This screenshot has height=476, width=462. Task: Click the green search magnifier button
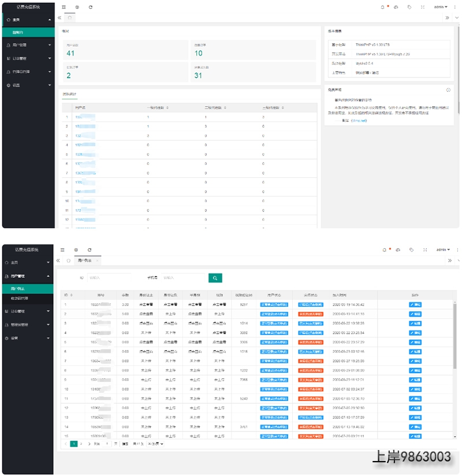215,278
